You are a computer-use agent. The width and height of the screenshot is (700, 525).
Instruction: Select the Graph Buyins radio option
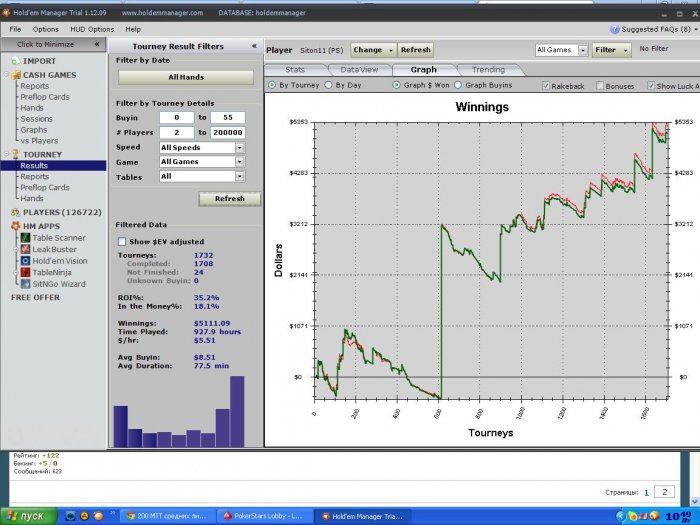click(x=458, y=86)
